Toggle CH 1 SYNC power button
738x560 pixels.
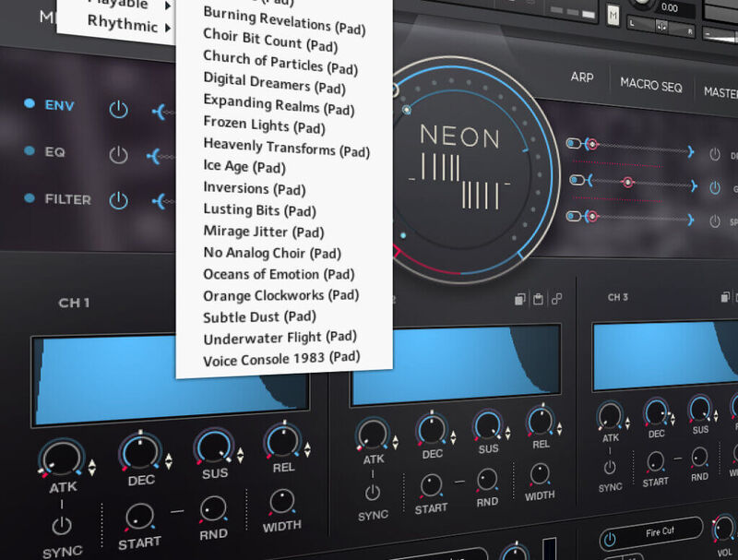pos(62,525)
